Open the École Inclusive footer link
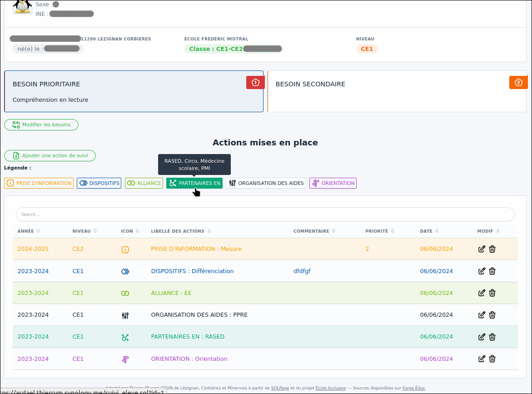This screenshot has width=532, height=394. [330, 388]
